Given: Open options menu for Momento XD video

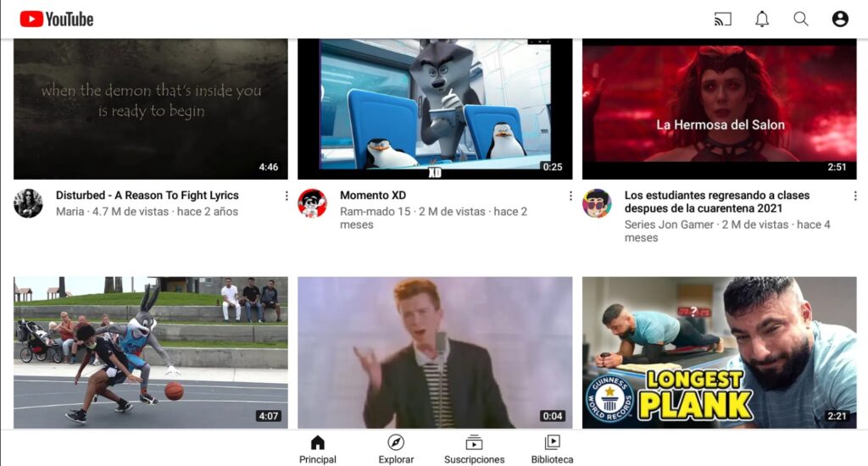Looking at the screenshot, I should coord(570,196).
